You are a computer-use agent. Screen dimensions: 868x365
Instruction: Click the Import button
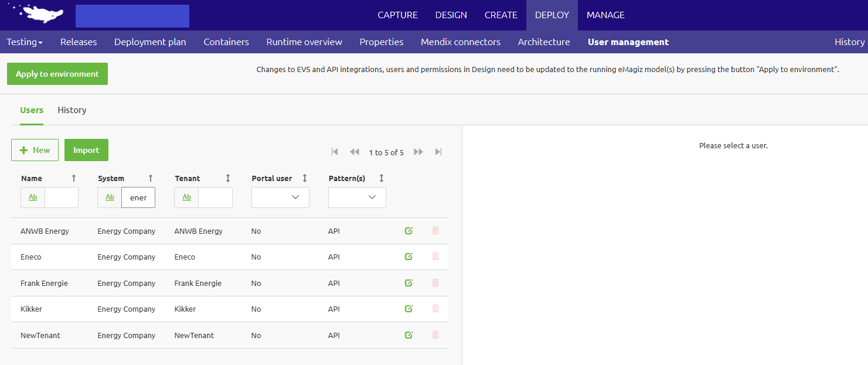[x=86, y=150]
